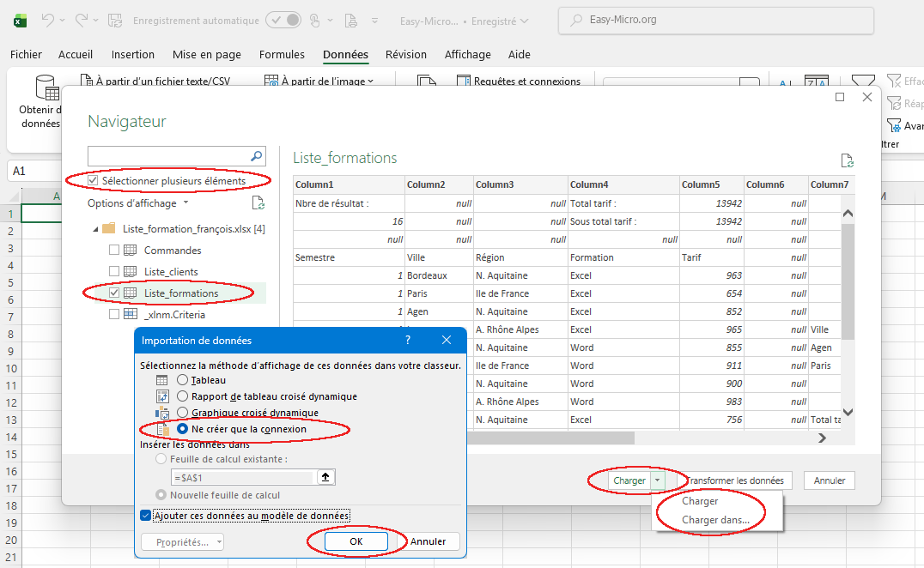Choose Charger dans... from the menu
Screen dimensions: 924x568
[x=714, y=520]
